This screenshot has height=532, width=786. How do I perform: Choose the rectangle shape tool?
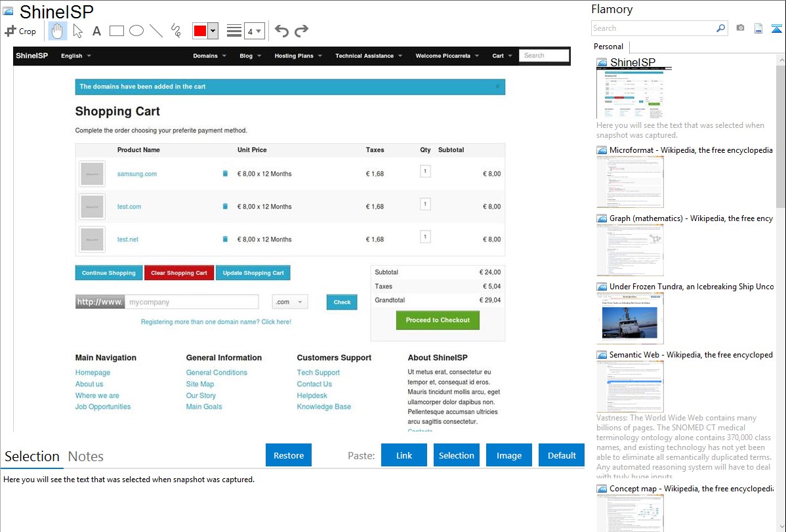tap(116, 31)
